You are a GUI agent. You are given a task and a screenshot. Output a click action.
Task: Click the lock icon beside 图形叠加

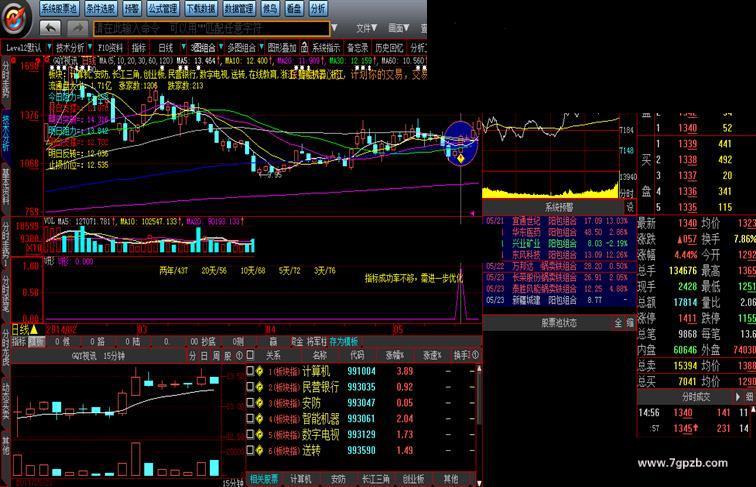304,47
